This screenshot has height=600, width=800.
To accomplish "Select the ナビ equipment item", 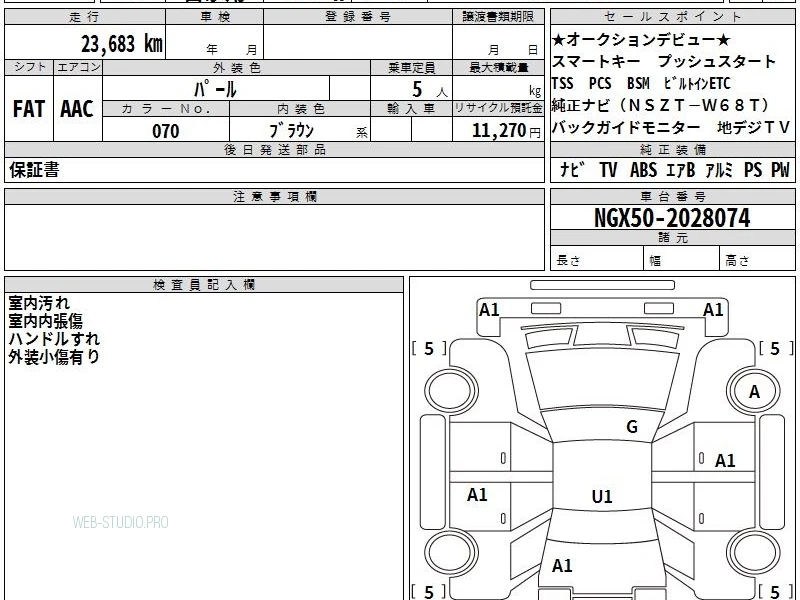I will 572,169.
